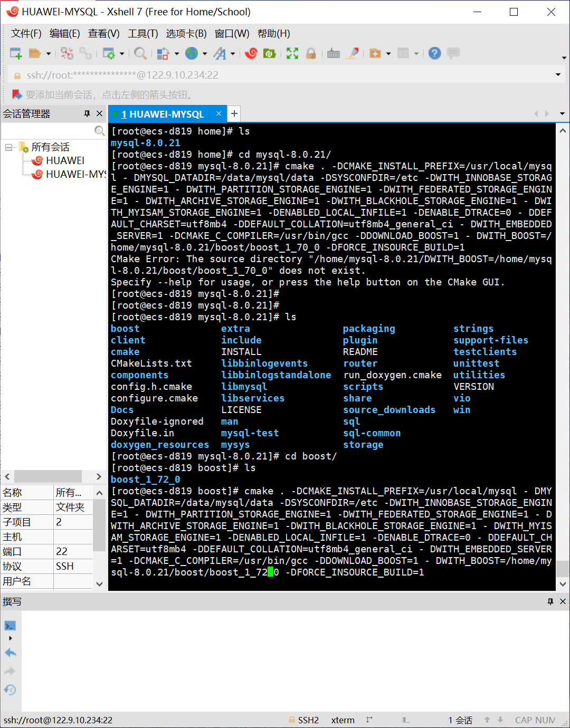
Task: Collapse the 所有会话 tree node
Action: click(9, 147)
